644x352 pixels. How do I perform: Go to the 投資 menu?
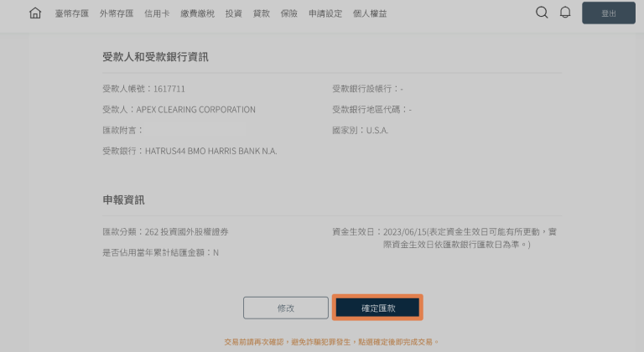(x=233, y=14)
